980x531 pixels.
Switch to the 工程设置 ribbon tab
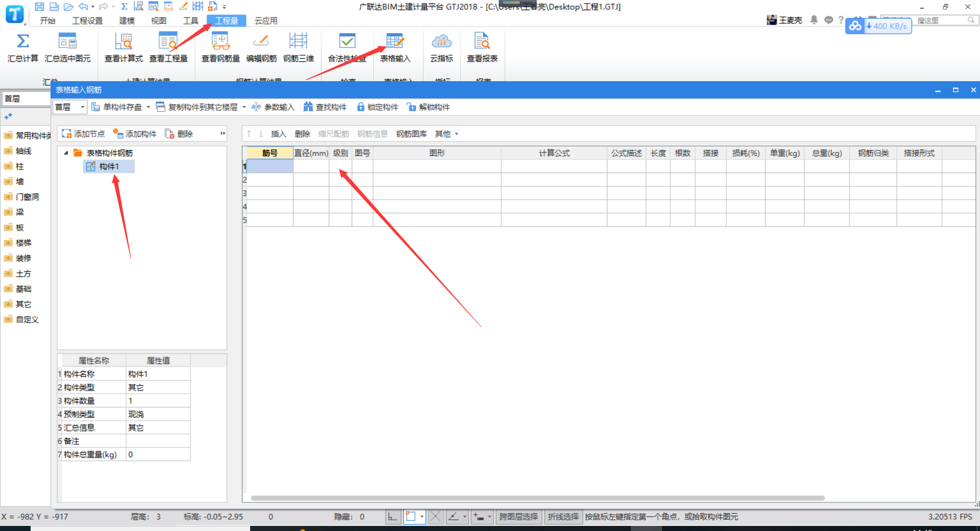pos(87,20)
